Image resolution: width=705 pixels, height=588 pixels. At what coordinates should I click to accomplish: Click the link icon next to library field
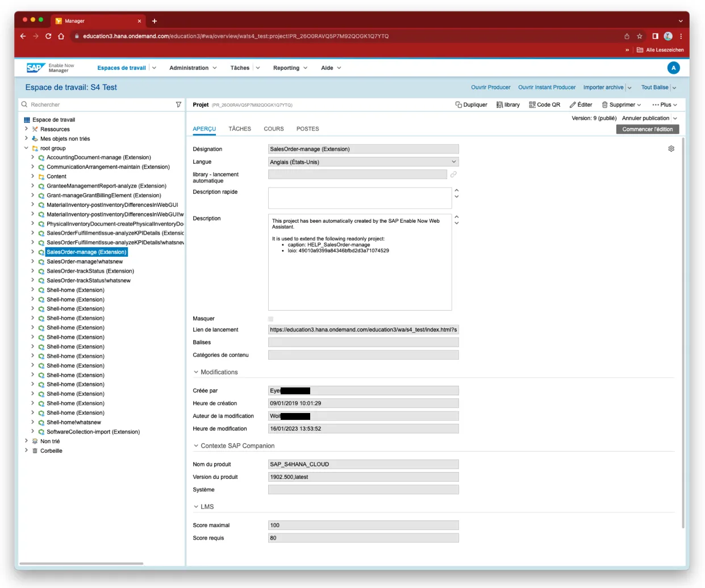(x=453, y=174)
